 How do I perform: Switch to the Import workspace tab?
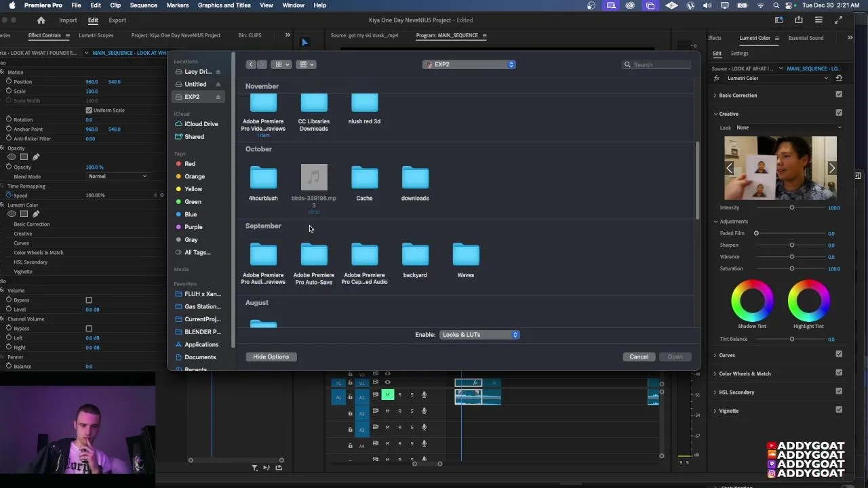pos(68,20)
